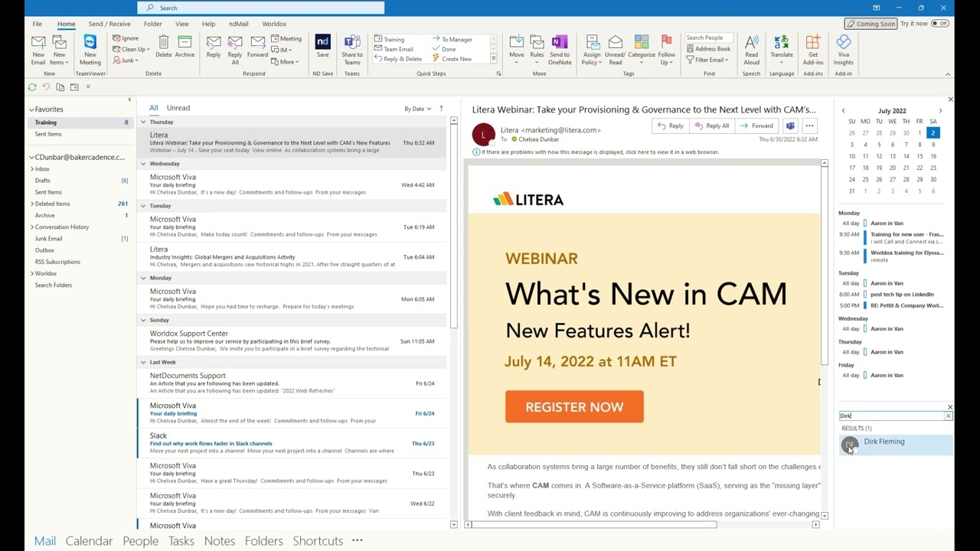The height and width of the screenshot is (551, 980).
Task: Open Viva Insights add-in
Action: click(x=844, y=50)
